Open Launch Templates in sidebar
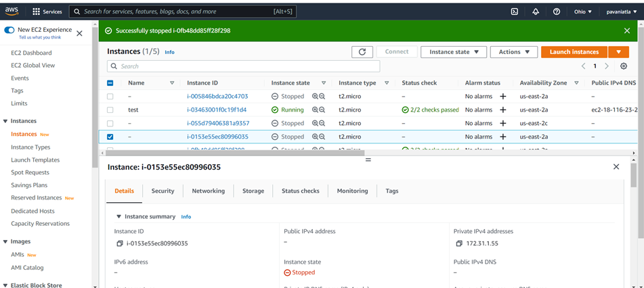 [x=35, y=160]
